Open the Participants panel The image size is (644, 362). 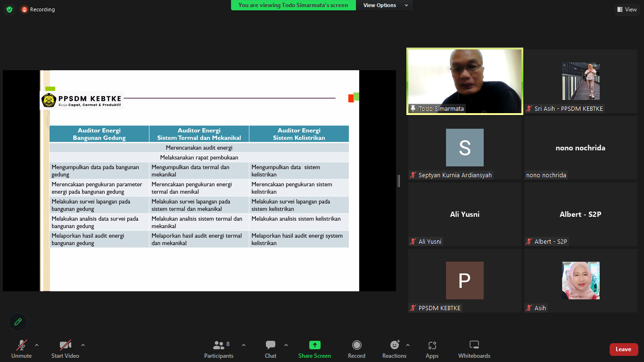click(219, 349)
